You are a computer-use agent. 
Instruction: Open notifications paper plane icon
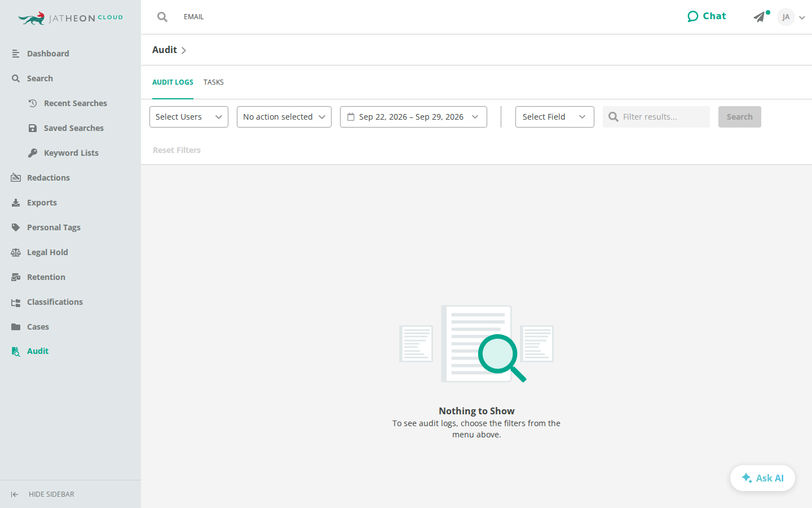pos(760,17)
